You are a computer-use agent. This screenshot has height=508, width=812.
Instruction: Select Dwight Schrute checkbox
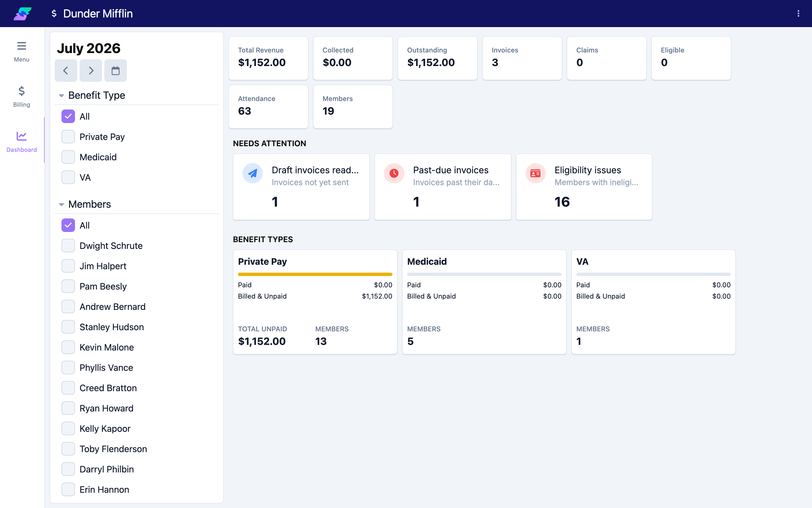tap(68, 246)
